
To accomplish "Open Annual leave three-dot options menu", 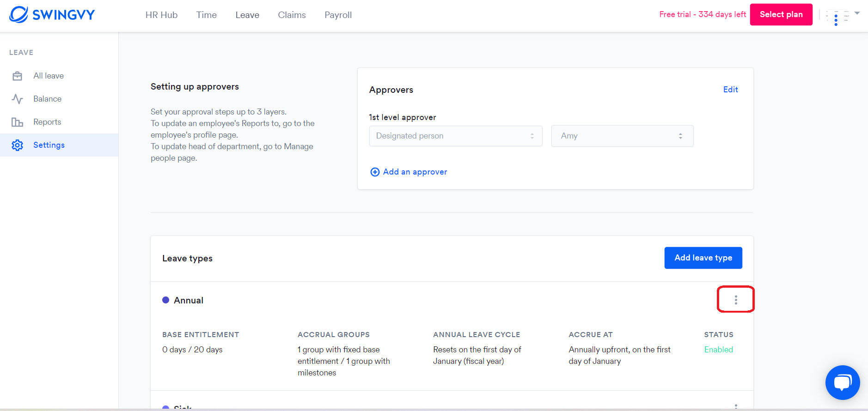I will (736, 300).
